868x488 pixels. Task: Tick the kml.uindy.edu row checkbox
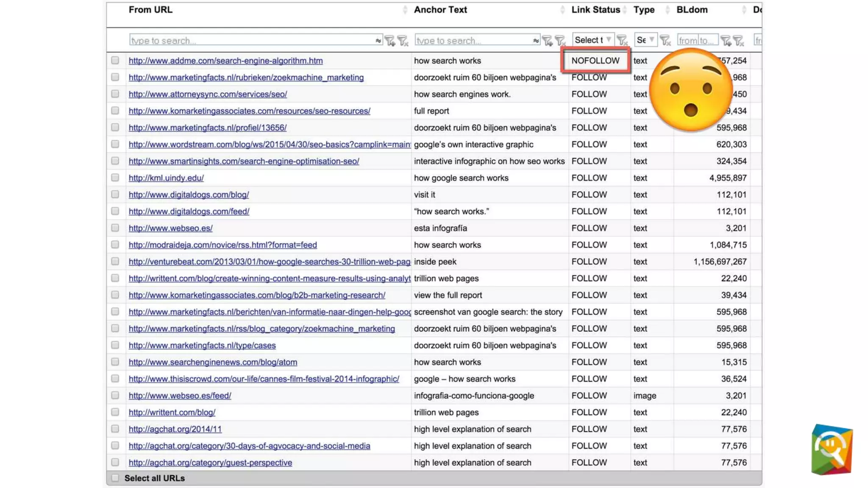coord(115,178)
